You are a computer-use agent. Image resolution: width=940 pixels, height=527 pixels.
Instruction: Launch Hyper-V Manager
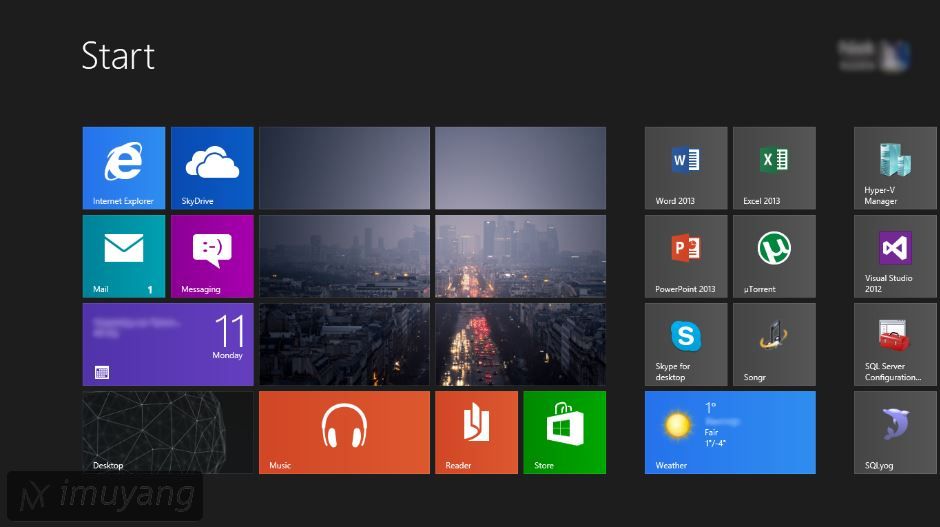click(896, 168)
